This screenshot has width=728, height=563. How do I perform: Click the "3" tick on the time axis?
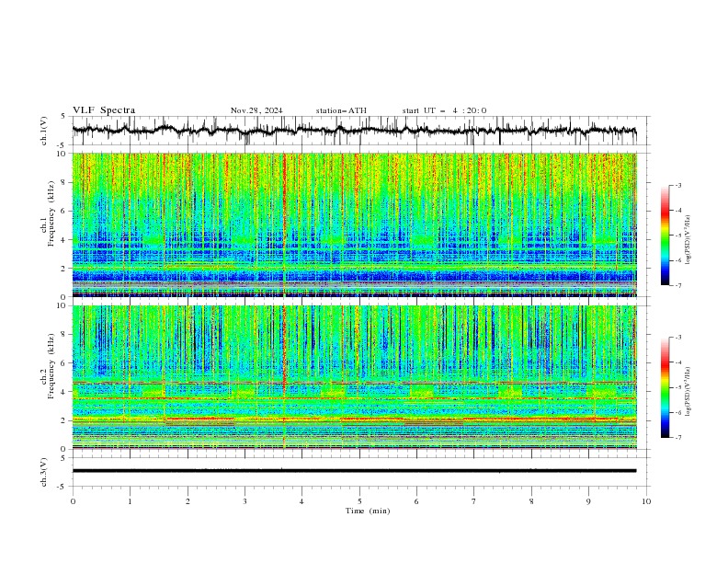pyautogui.click(x=245, y=501)
